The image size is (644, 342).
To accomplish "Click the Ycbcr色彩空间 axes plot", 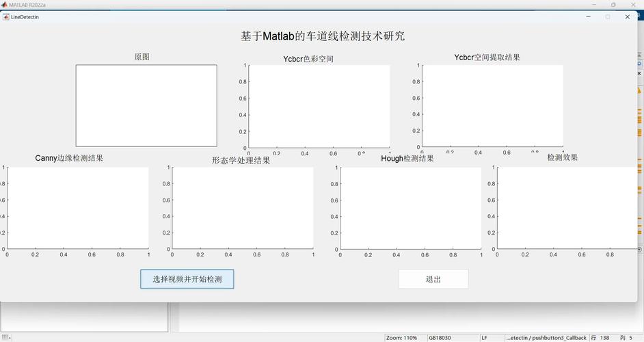I will [319, 107].
